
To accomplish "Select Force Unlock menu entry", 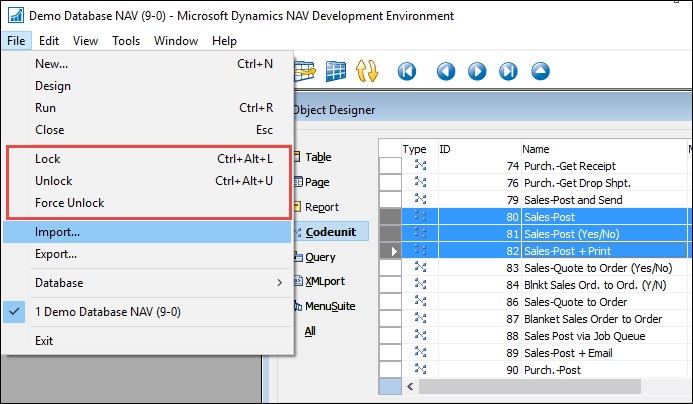I will coord(148,203).
